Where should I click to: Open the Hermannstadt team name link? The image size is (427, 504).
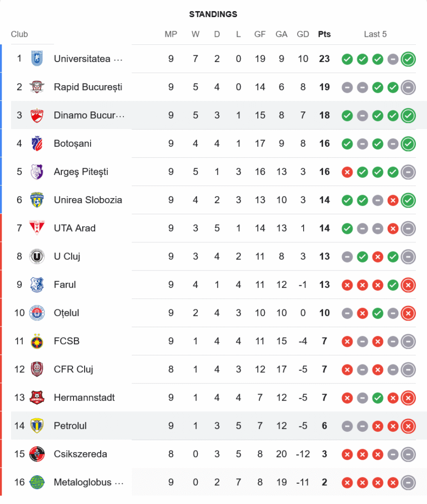click(x=84, y=398)
